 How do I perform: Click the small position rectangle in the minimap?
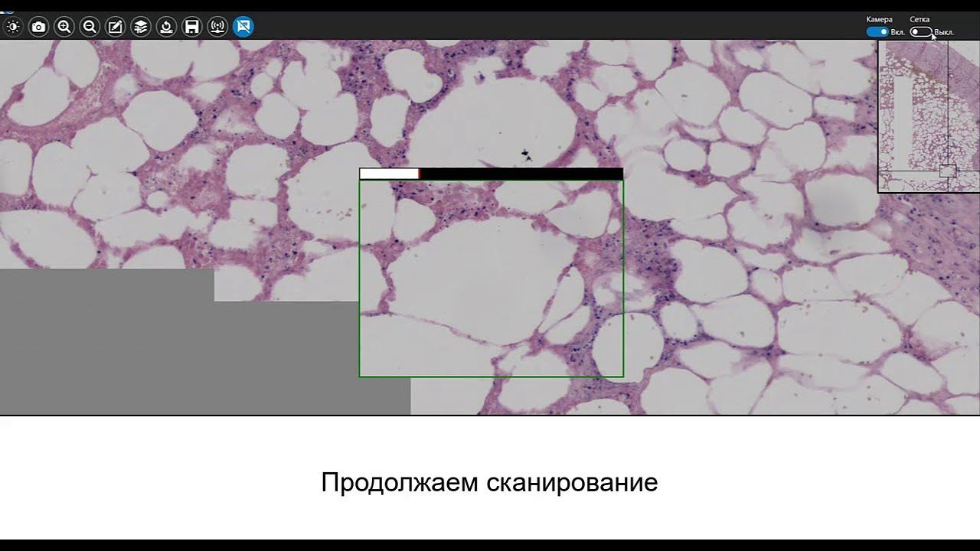(947, 171)
